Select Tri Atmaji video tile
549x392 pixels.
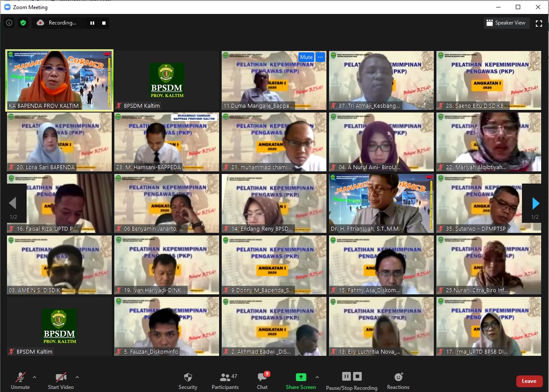tap(381, 80)
